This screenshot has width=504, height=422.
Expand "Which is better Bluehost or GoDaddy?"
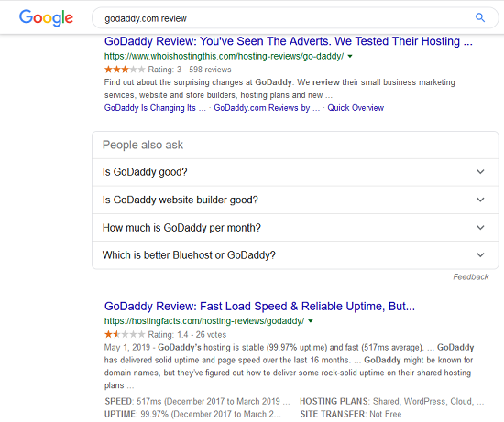(x=295, y=255)
